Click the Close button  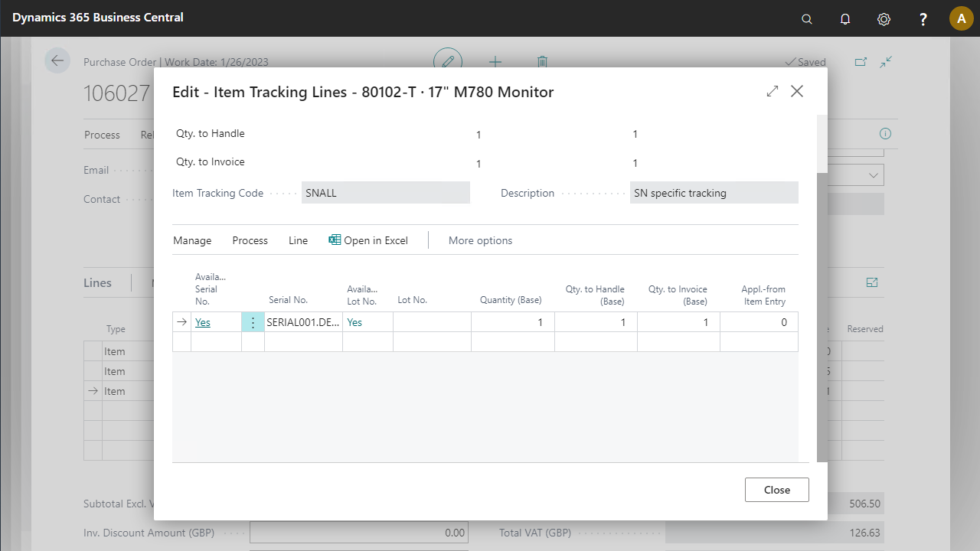[777, 490]
